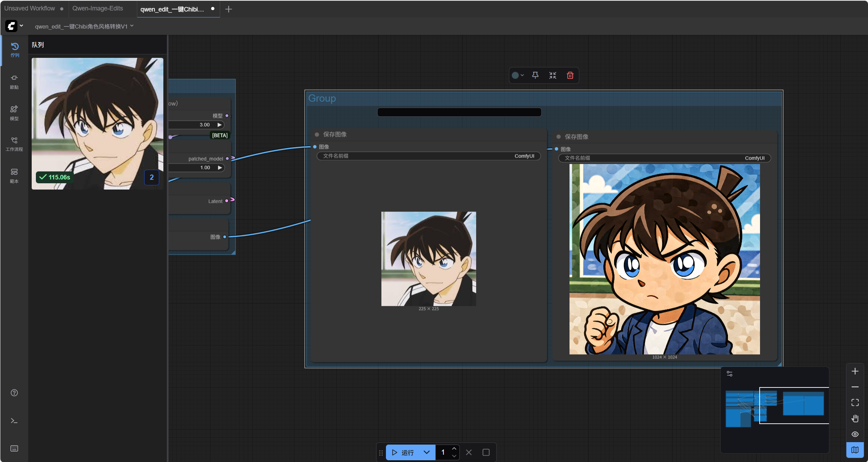Switch to the Unsaved Workflow tab
The height and width of the screenshot is (462, 868).
coord(30,8)
